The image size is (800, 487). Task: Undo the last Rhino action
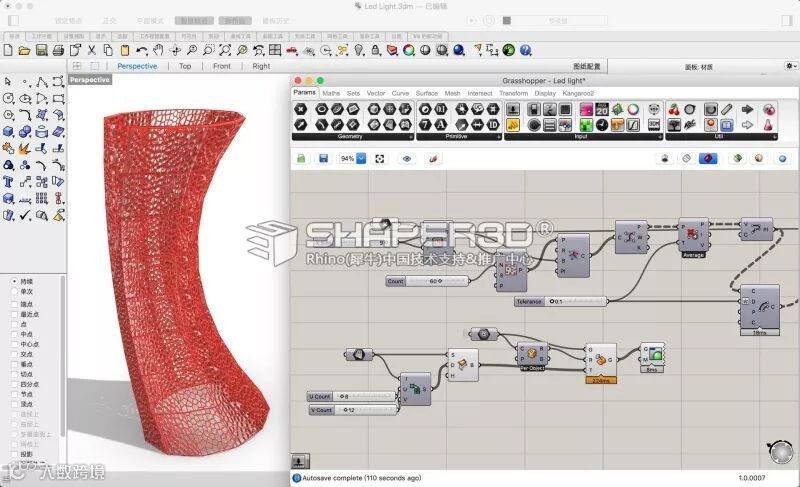(x=142, y=50)
